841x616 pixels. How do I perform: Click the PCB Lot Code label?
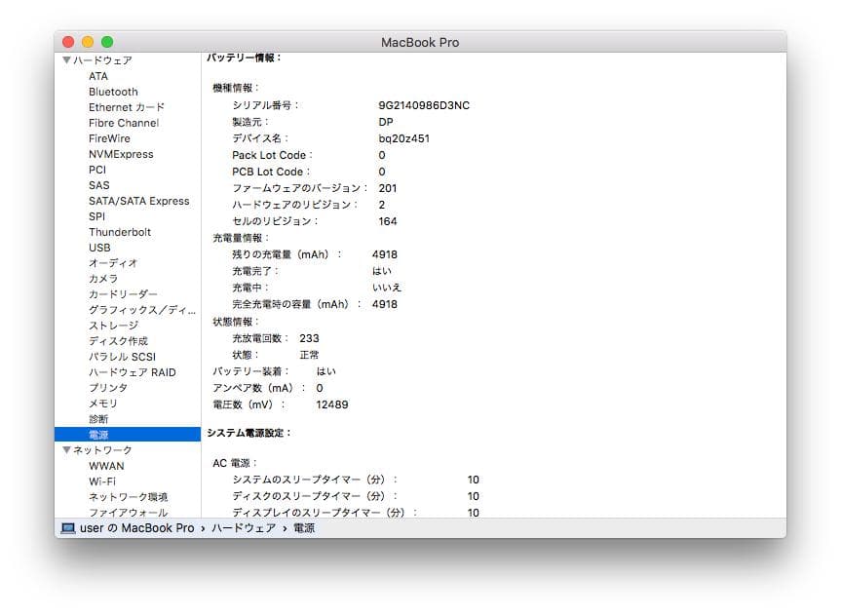(x=271, y=172)
